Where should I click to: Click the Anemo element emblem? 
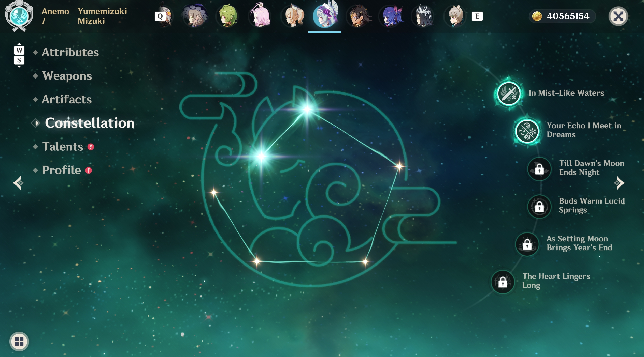coord(19,16)
